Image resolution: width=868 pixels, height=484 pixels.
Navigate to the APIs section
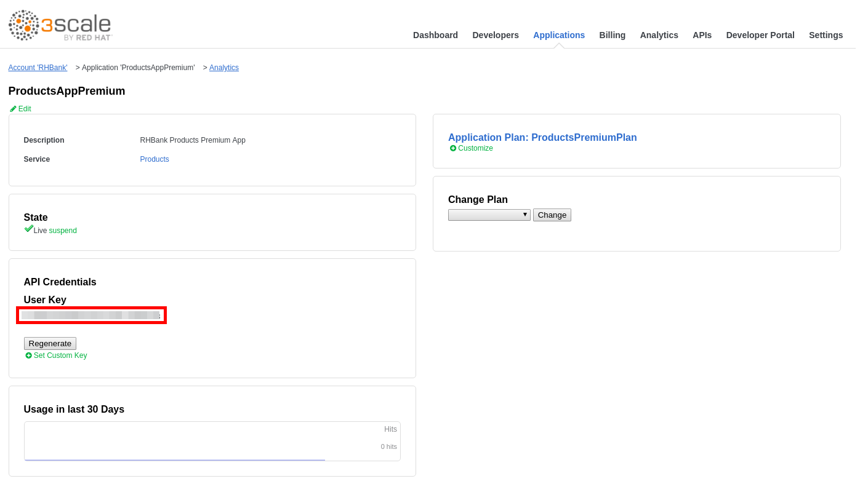pos(702,35)
